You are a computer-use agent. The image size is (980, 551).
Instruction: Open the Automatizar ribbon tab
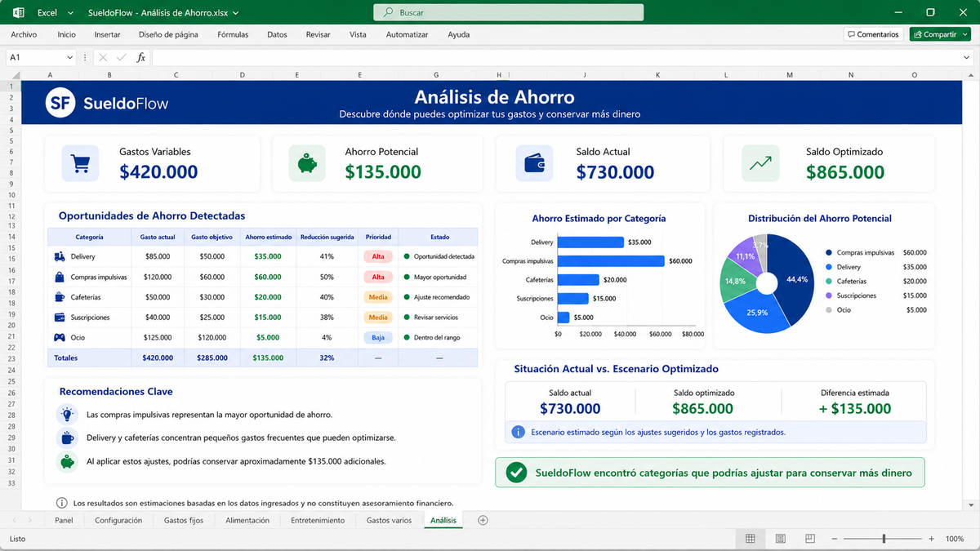[x=407, y=34]
